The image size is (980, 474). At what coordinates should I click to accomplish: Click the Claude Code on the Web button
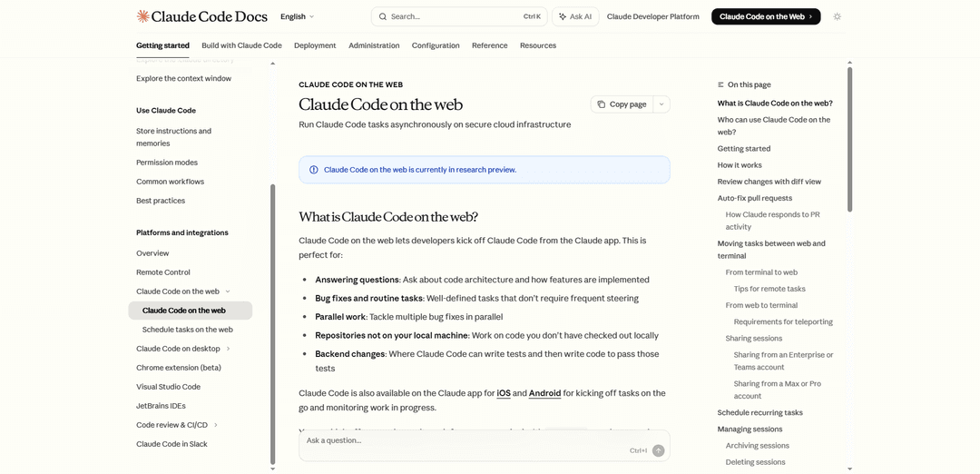765,16
